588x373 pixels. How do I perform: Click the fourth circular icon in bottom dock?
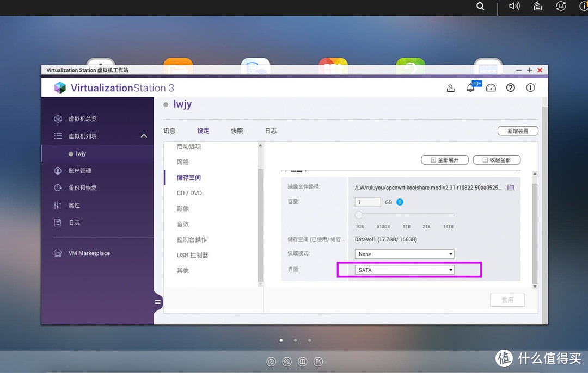tap(318, 362)
